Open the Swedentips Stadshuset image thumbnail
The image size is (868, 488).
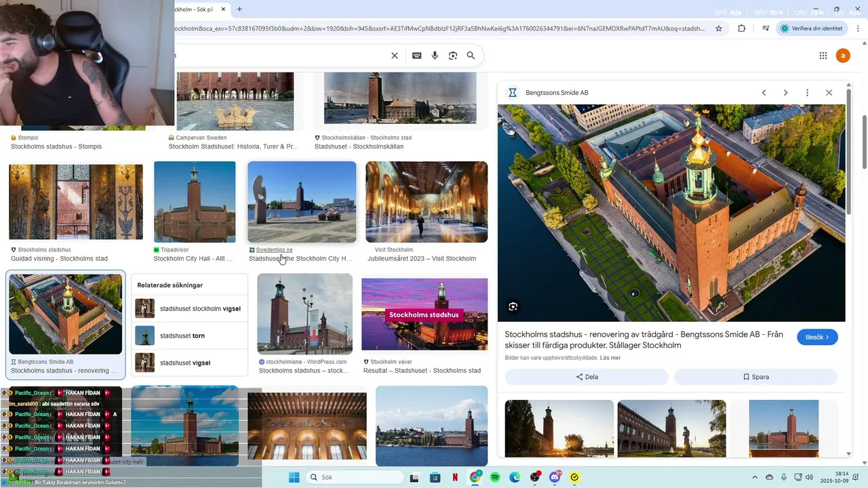pyautogui.click(x=302, y=202)
